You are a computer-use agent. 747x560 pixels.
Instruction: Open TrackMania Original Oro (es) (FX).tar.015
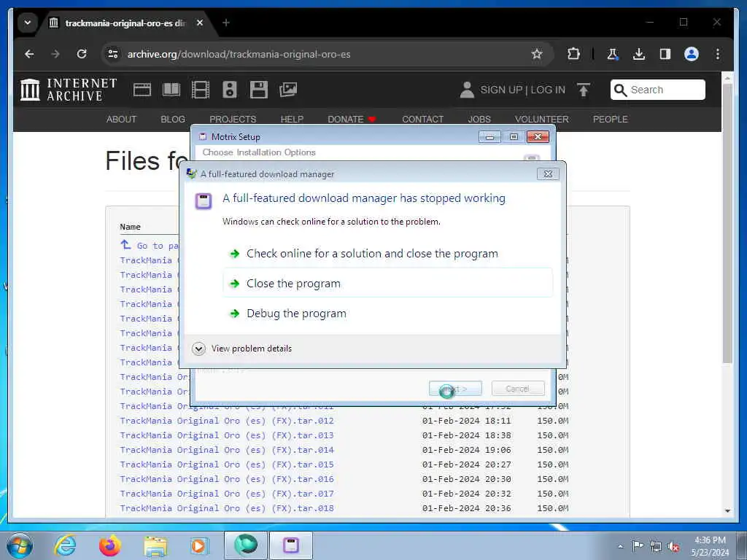click(227, 464)
